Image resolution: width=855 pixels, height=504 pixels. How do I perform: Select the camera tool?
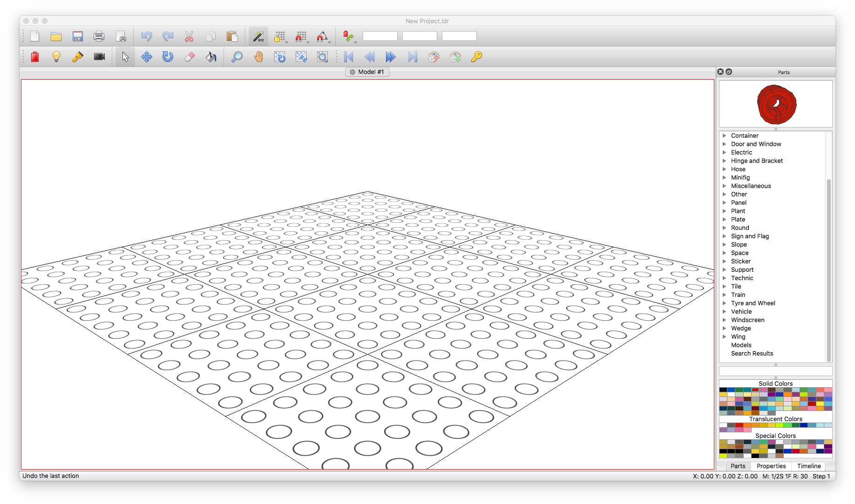(x=99, y=57)
